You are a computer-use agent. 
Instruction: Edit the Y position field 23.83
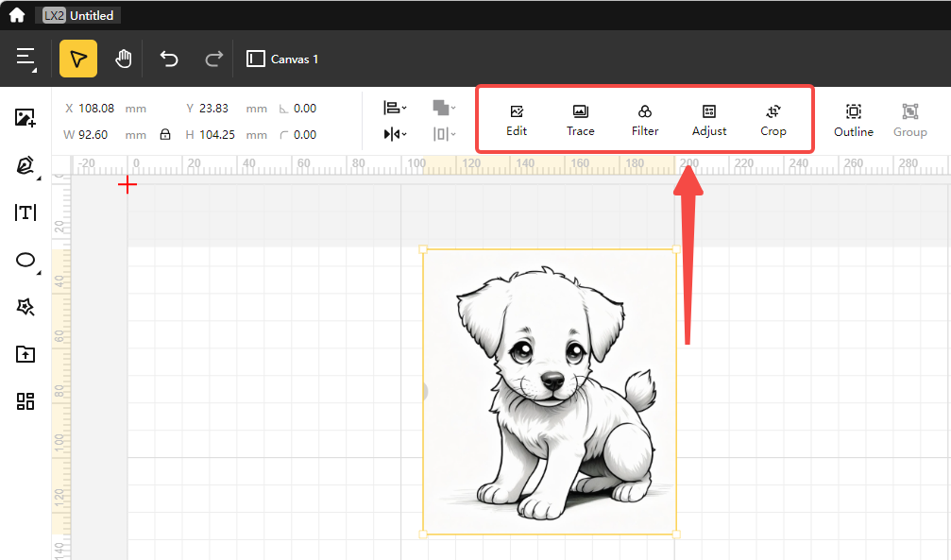(x=214, y=109)
